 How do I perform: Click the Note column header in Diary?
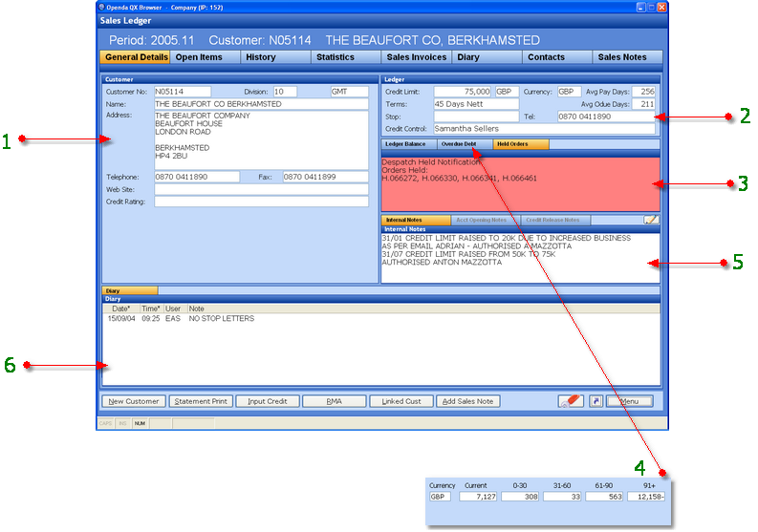point(423,309)
